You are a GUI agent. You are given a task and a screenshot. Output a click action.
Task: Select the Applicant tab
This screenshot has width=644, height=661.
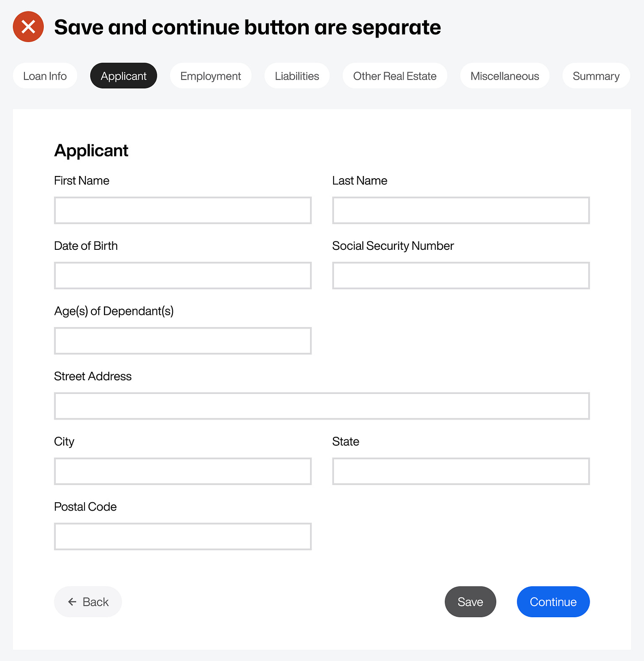tap(123, 76)
